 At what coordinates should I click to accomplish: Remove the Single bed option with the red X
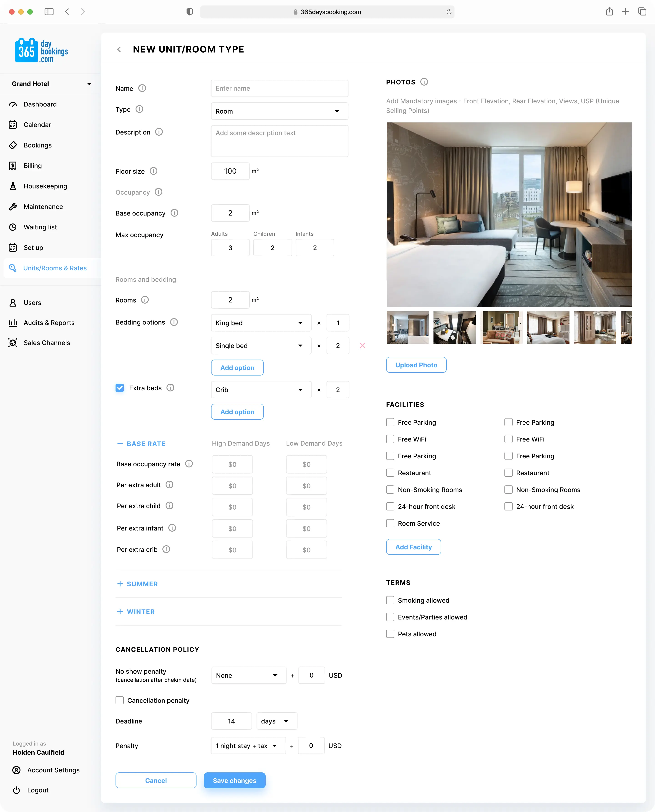point(362,345)
